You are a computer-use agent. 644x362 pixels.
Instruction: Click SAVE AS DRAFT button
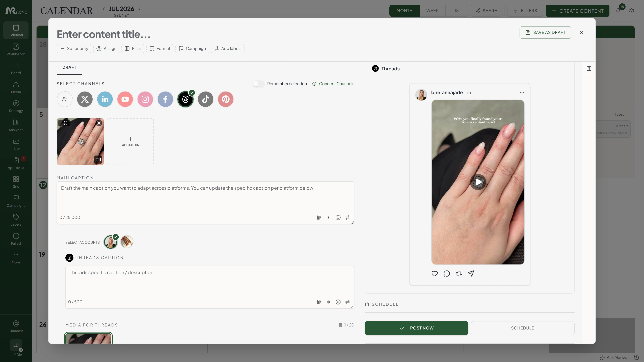(545, 33)
